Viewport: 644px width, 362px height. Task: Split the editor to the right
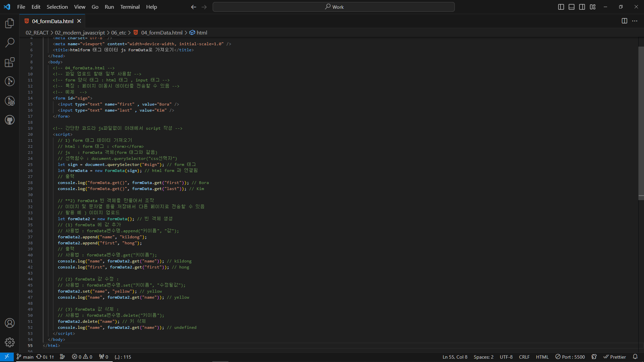tap(624, 21)
